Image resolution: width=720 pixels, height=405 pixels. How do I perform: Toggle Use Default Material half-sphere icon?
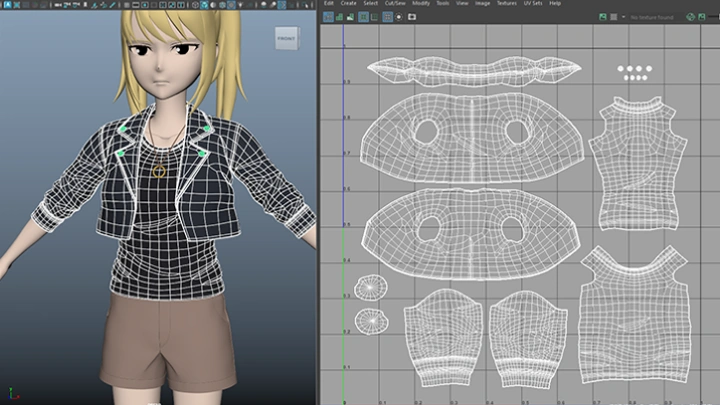[x=213, y=5]
